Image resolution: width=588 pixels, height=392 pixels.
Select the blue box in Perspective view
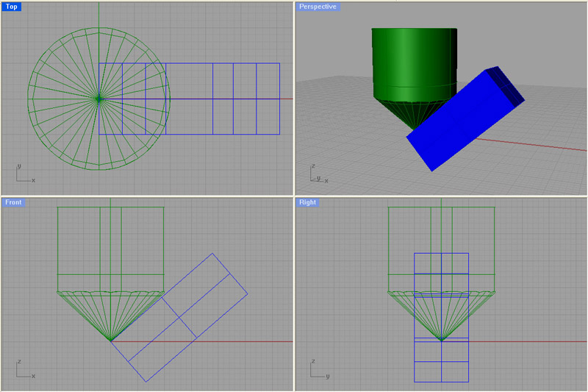tap(465, 119)
